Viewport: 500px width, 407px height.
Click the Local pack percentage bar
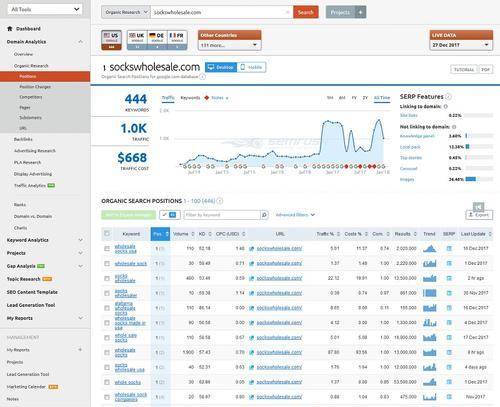coord(479,147)
